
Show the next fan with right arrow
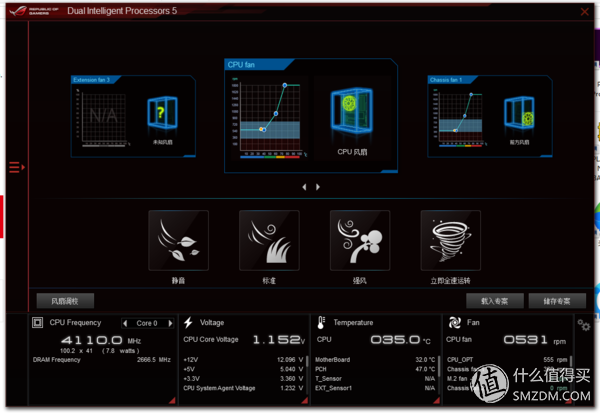click(x=318, y=187)
